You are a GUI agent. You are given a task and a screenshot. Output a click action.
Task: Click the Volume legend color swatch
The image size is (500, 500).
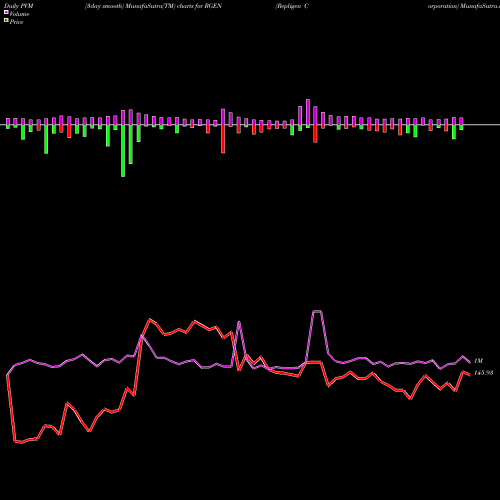pos(6,13)
